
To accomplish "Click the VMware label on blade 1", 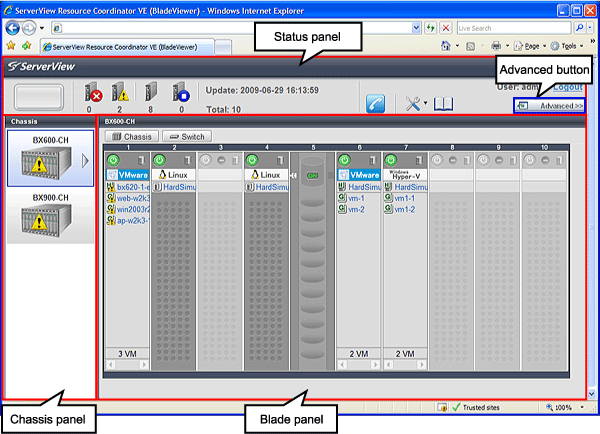I will [x=127, y=175].
